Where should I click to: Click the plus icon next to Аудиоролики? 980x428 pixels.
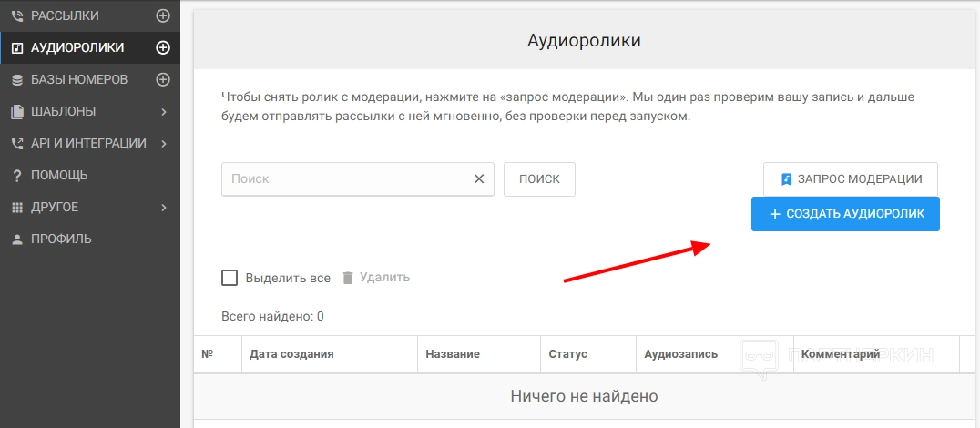click(x=163, y=47)
